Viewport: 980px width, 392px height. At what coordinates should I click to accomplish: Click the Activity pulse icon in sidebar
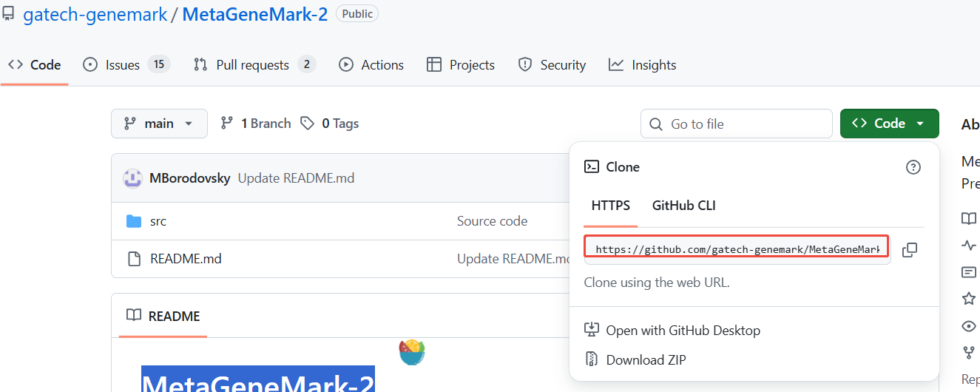pos(969,246)
